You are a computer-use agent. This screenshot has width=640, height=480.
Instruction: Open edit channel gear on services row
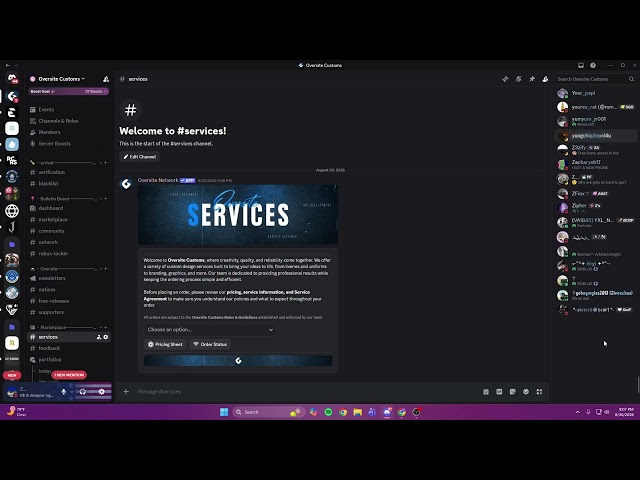click(106, 337)
